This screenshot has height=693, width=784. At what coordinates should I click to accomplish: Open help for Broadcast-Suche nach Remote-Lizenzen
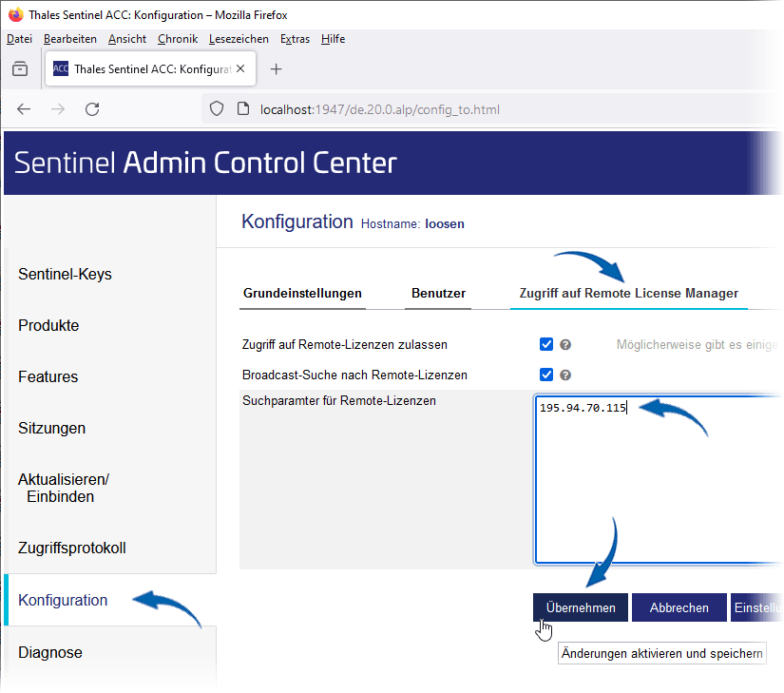click(x=565, y=375)
